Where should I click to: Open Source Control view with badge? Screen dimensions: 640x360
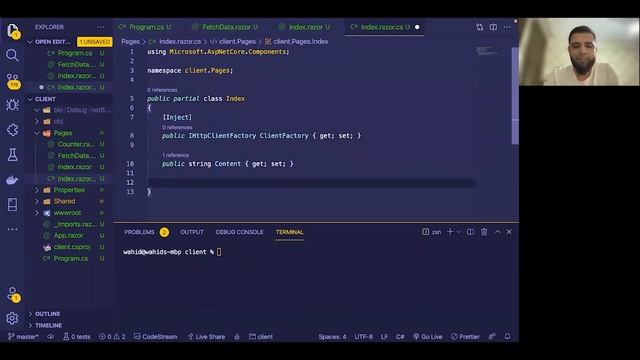click(x=13, y=80)
